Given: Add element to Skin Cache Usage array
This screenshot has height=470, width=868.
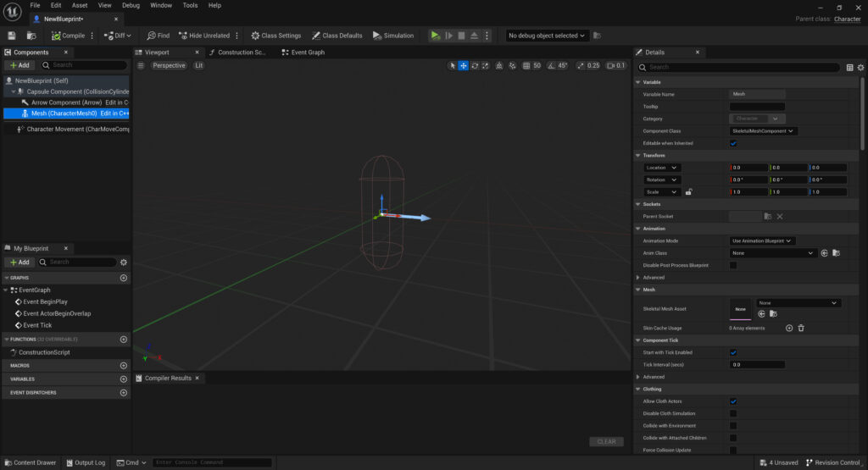Looking at the screenshot, I should click(789, 328).
